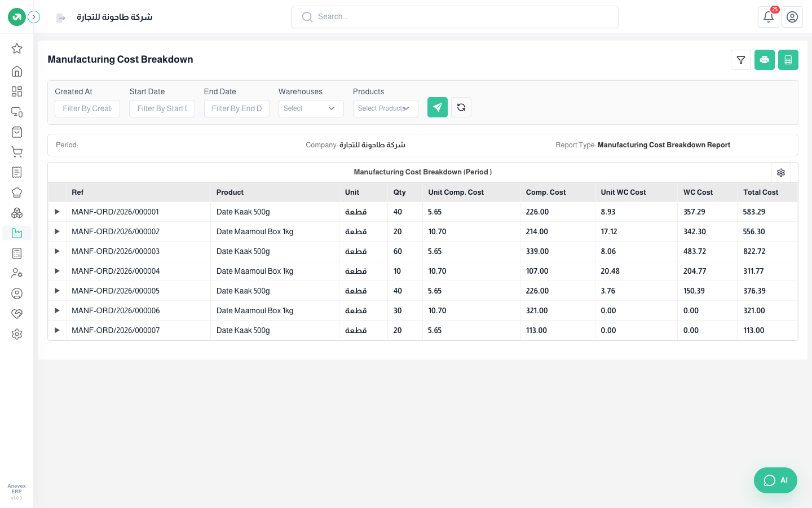Viewport: 812px width, 508px height.
Task: Submit filters with green send button
Action: point(438,107)
